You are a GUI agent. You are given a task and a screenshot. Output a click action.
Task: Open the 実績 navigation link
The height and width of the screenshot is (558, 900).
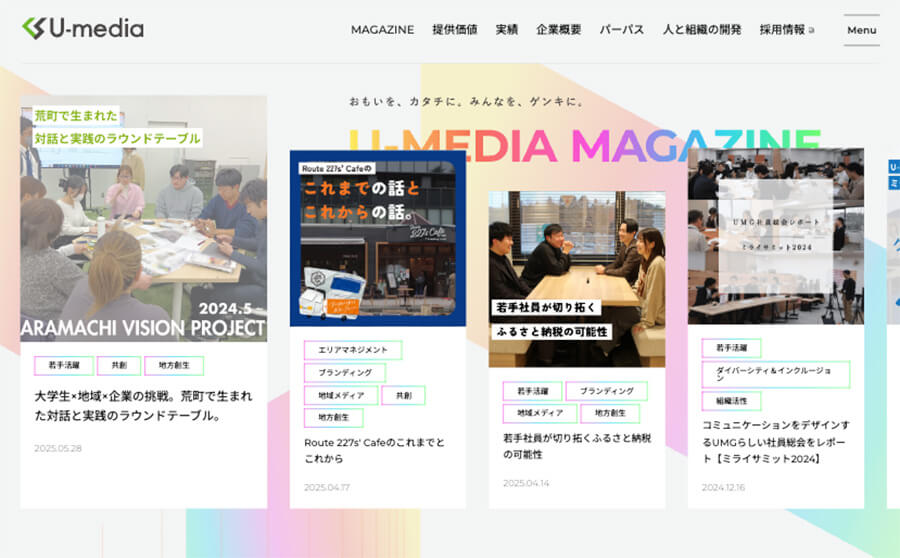pyautogui.click(x=507, y=30)
